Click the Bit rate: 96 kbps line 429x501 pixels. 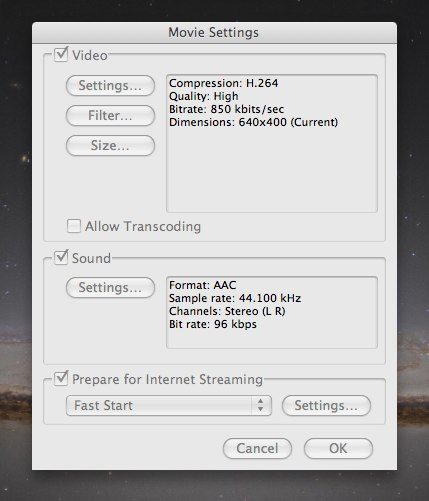click(213, 324)
